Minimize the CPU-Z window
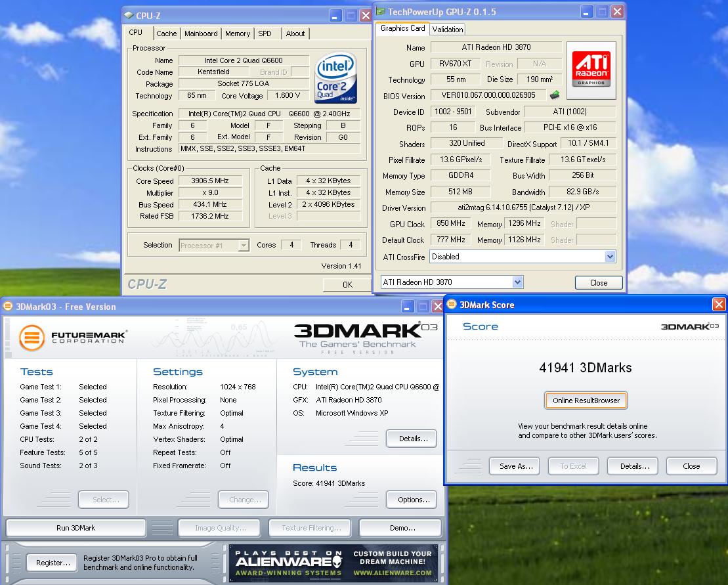This screenshot has width=728, height=585. [335, 16]
